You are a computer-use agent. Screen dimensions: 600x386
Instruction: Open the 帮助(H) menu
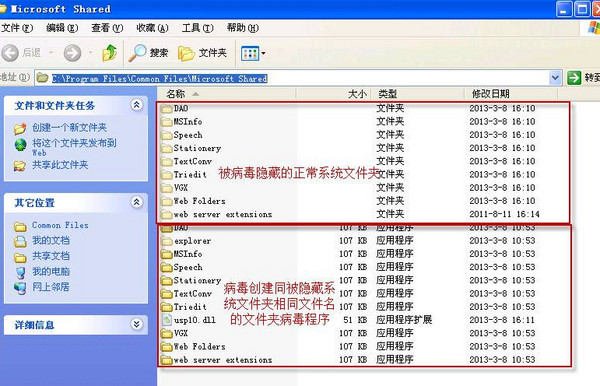point(243,28)
